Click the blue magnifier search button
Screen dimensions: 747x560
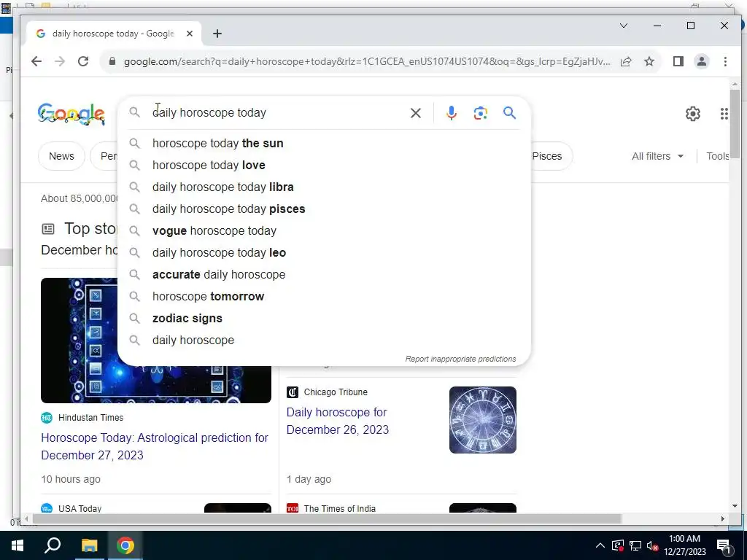point(509,113)
